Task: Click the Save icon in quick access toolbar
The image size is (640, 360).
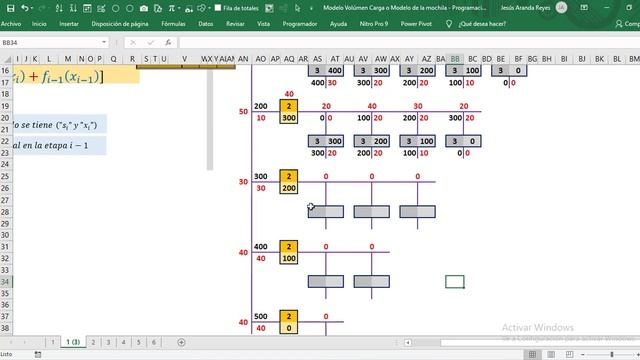Action: pyautogui.click(x=11, y=8)
